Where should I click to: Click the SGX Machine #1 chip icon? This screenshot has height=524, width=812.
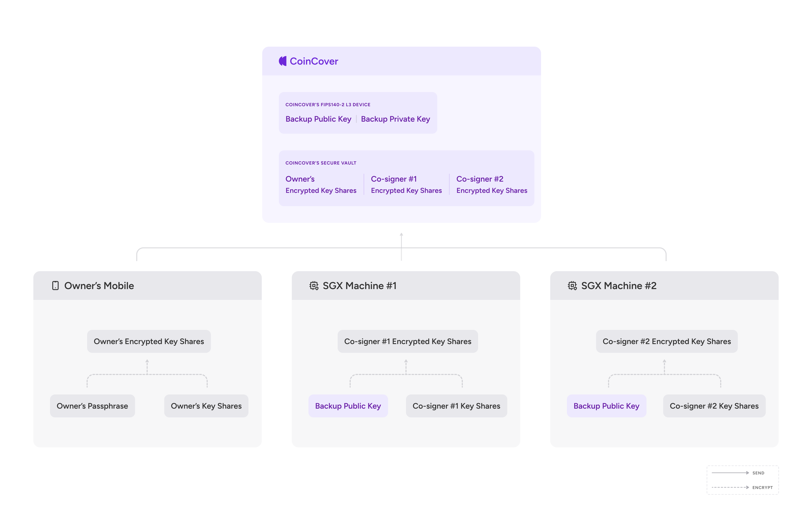(x=313, y=286)
